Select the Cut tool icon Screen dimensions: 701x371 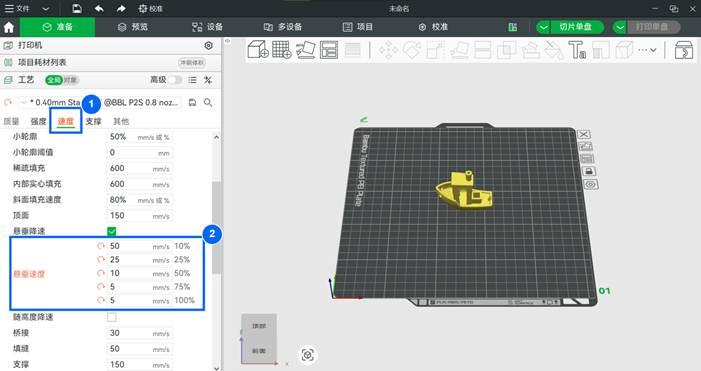coord(482,50)
